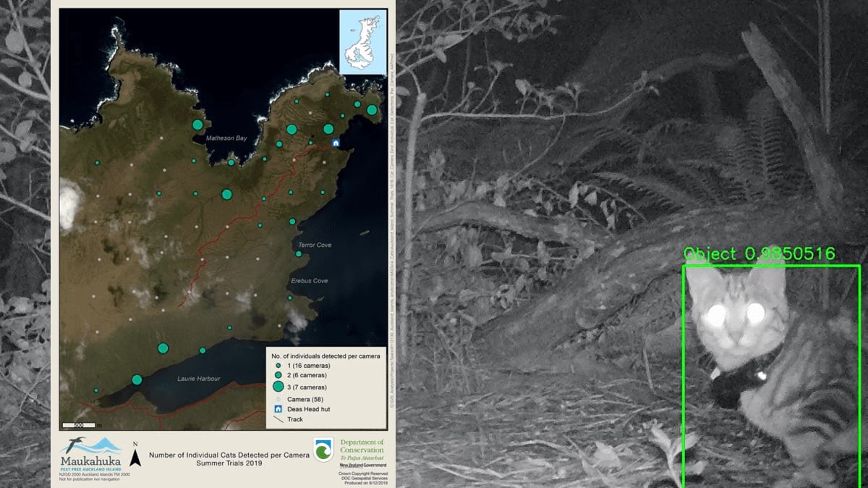Screen dimensions: 868x488
Task: Click the Deas Head hut icon on the map
Action: click(335, 143)
